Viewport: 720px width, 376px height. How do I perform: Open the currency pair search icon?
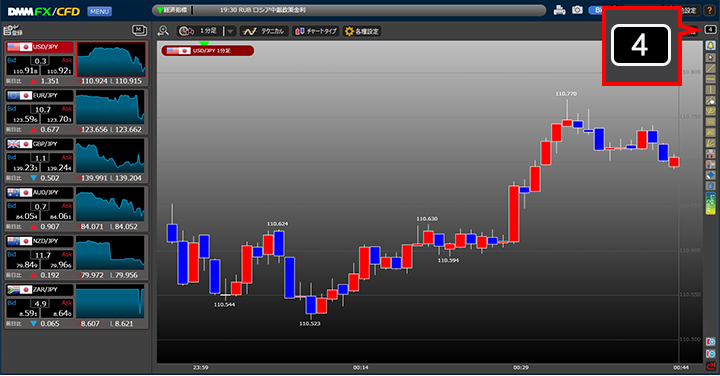(x=163, y=31)
